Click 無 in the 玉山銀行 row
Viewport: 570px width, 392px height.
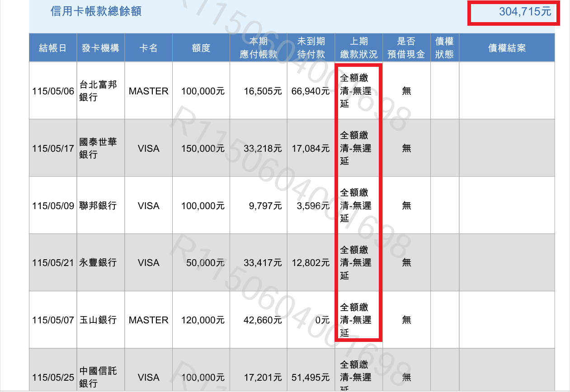coord(407,320)
